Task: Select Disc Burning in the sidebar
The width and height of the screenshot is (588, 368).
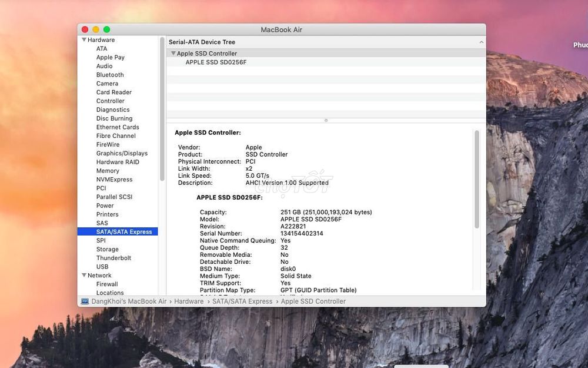Action: pyautogui.click(x=115, y=118)
